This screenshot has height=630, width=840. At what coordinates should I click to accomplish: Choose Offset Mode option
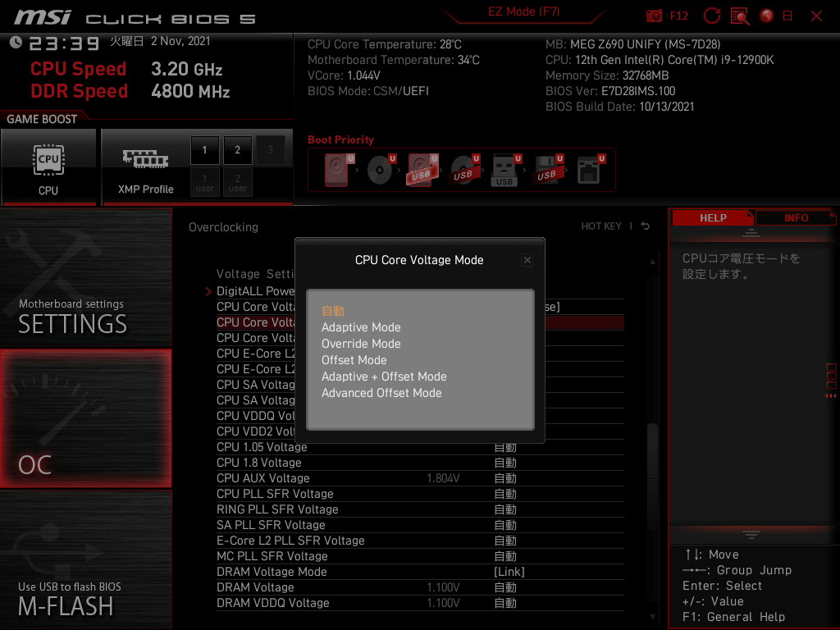pyautogui.click(x=354, y=361)
